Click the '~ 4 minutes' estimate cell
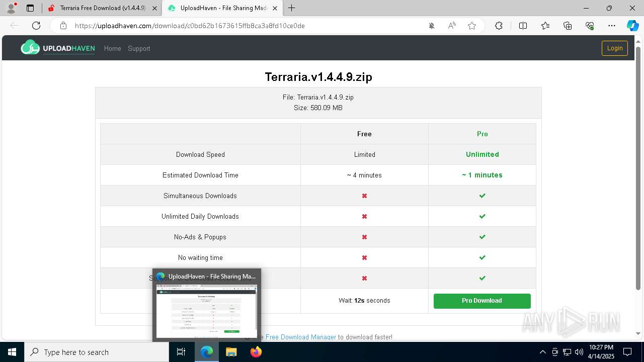Screen dimensions: 644x362 (364, 175)
